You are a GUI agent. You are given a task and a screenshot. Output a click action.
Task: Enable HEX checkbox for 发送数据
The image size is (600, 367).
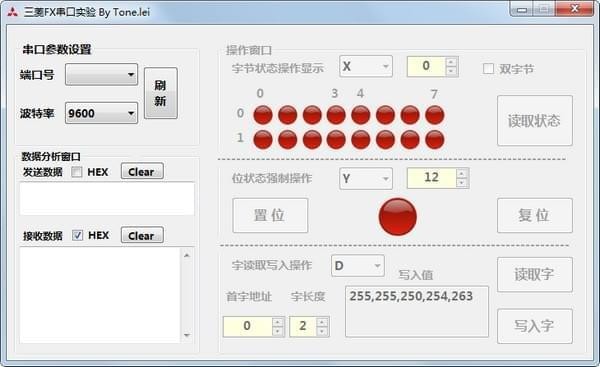tap(77, 172)
